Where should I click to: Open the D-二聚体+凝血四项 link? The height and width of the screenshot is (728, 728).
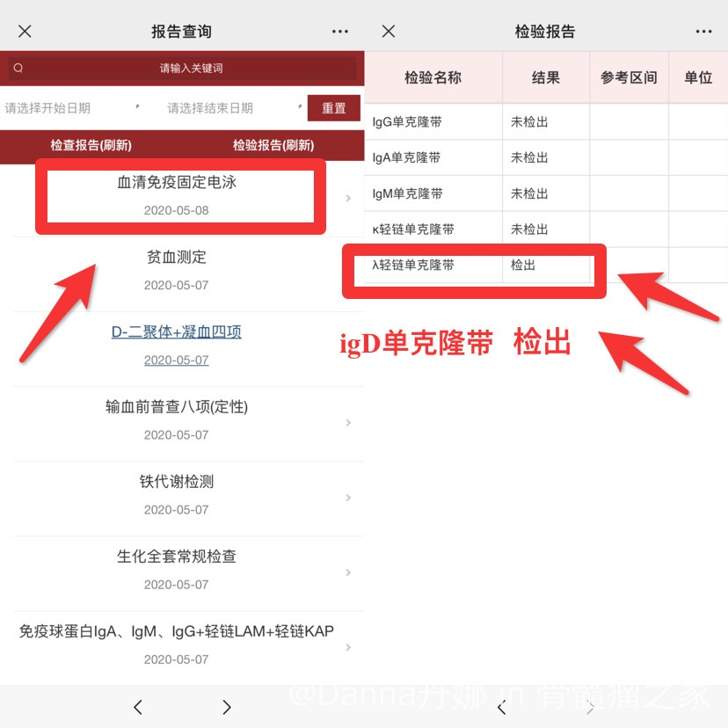176,332
